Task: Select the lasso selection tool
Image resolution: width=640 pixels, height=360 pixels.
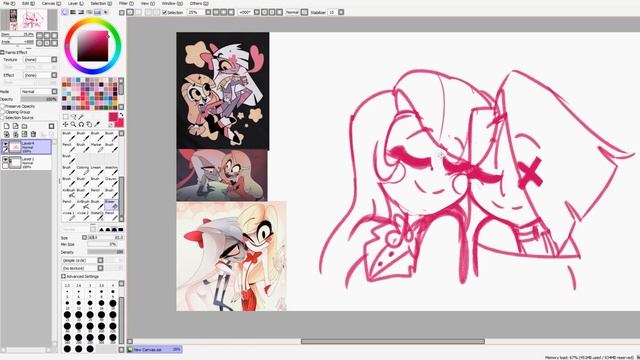Action: [73, 117]
